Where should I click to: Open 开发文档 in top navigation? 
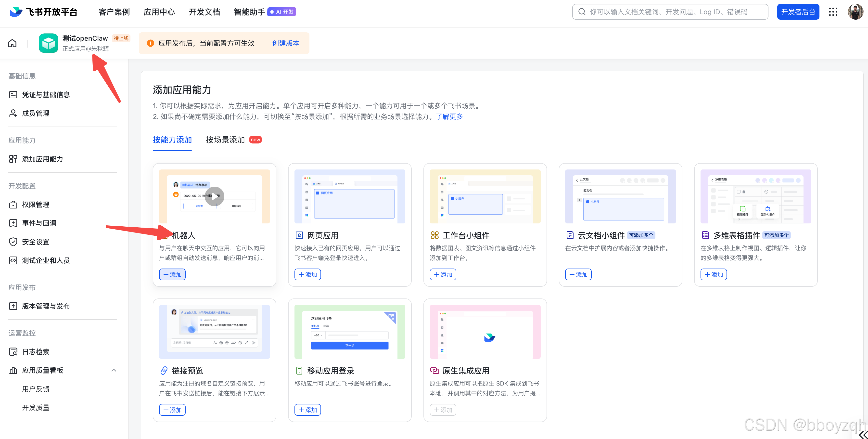[x=204, y=12]
